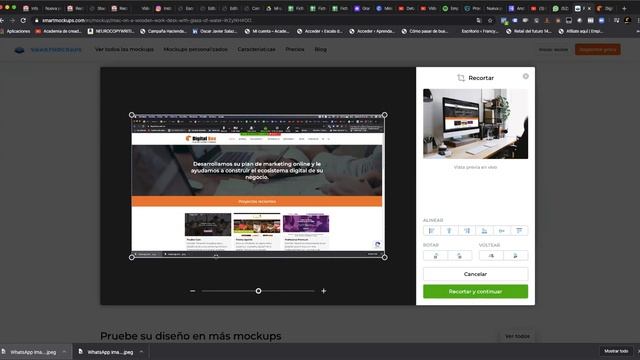The width and height of the screenshot is (640, 360).
Task: Click Mostrar todo in downloads bar
Action: 616,351
